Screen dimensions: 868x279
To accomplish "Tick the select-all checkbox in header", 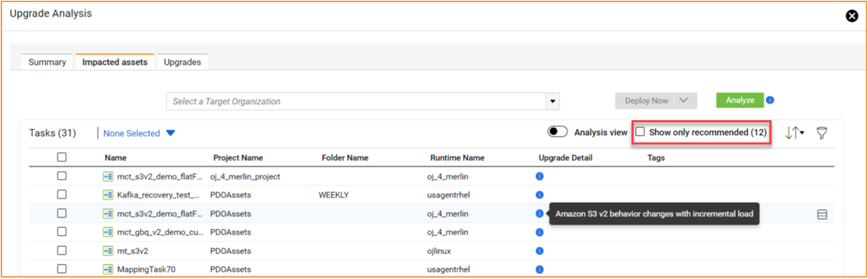I will [62, 157].
